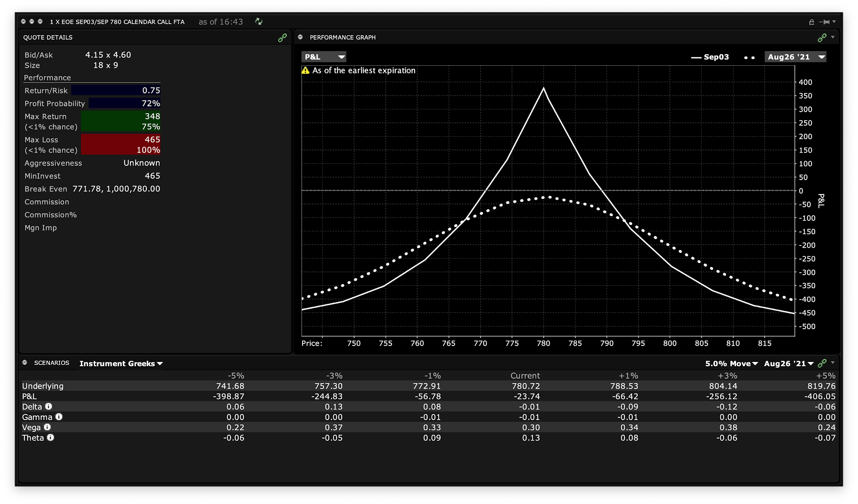The image size is (858, 504).
Task: Click the Quote Details chain link icon
Action: (283, 38)
